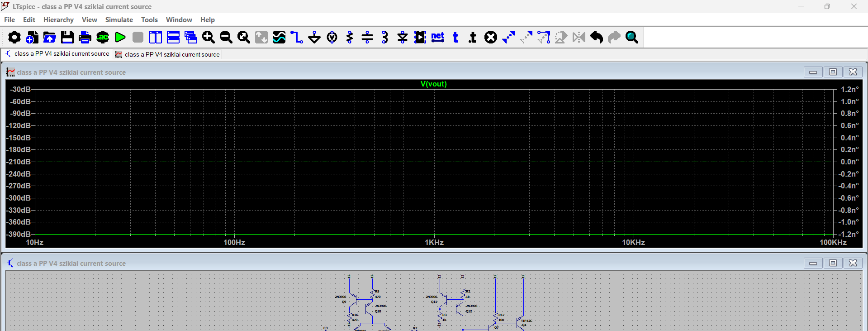The height and width of the screenshot is (331, 868).
Task: Select the blue duplicate tool
Action: (x=508, y=37)
